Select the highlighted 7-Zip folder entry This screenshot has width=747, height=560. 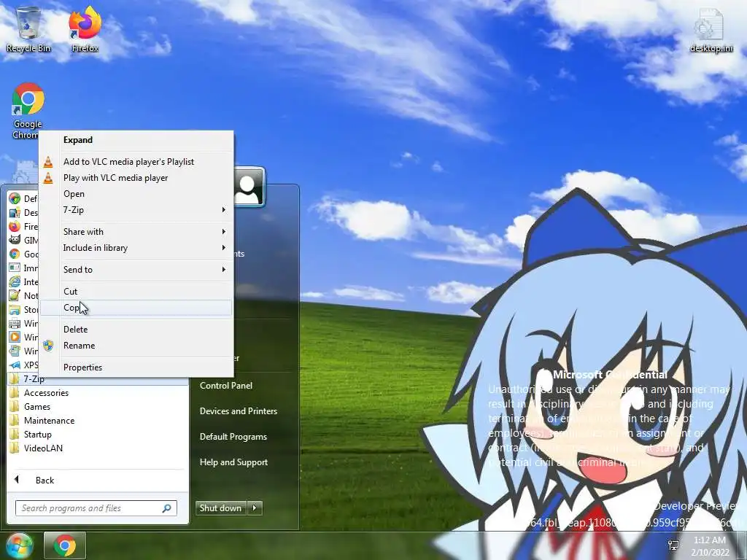tap(98, 379)
